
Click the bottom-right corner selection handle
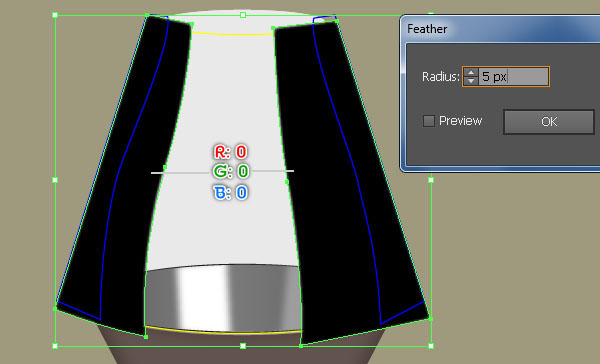[431, 346]
